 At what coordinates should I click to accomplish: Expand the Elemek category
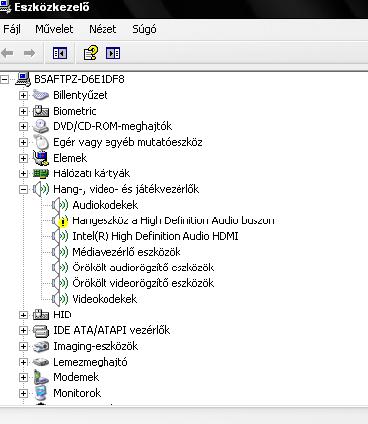pos(23,158)
